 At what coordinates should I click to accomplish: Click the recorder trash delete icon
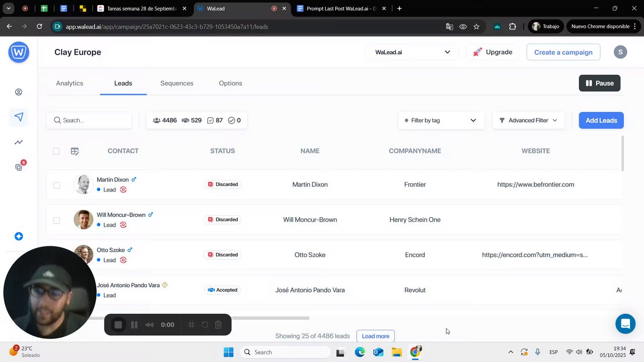[x=218, y=325]
